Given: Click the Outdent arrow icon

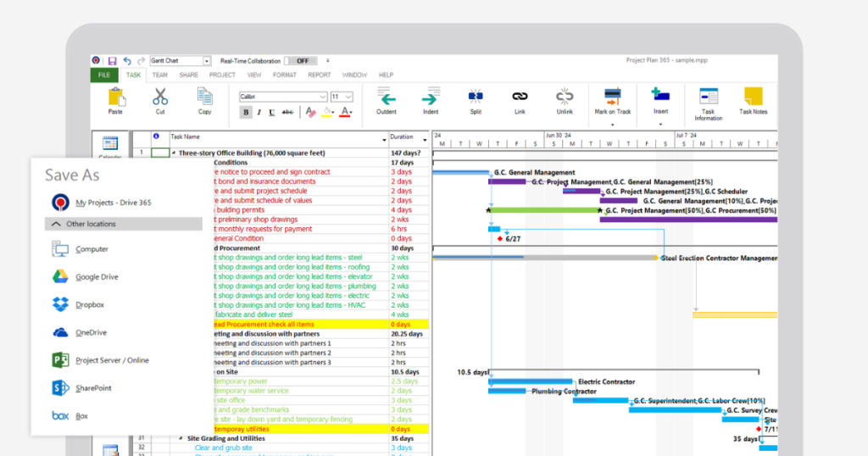Looking at the screenshot, I should tap(386, 97).
